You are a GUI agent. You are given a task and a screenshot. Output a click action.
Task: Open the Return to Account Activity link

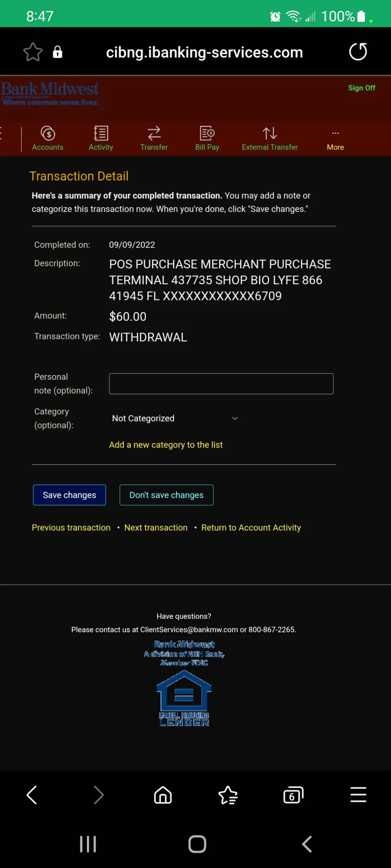[x=251, y=528]
